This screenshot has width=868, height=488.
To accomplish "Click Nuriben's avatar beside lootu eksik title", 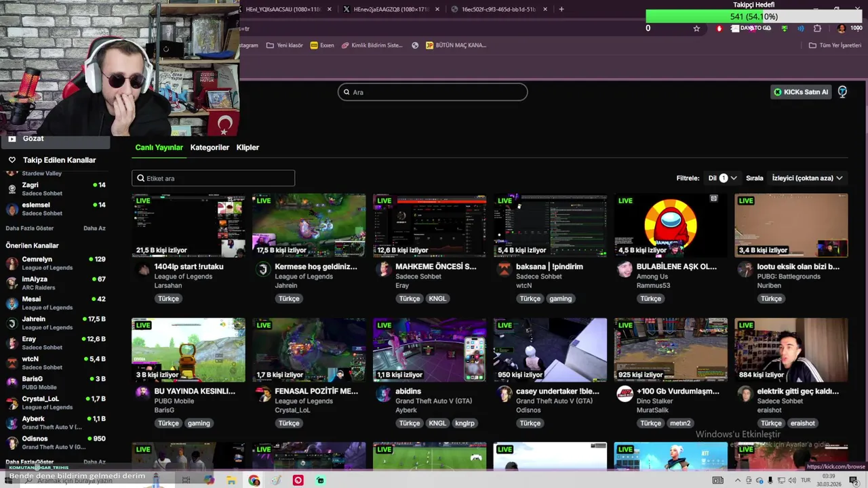I will click(745, 270).
